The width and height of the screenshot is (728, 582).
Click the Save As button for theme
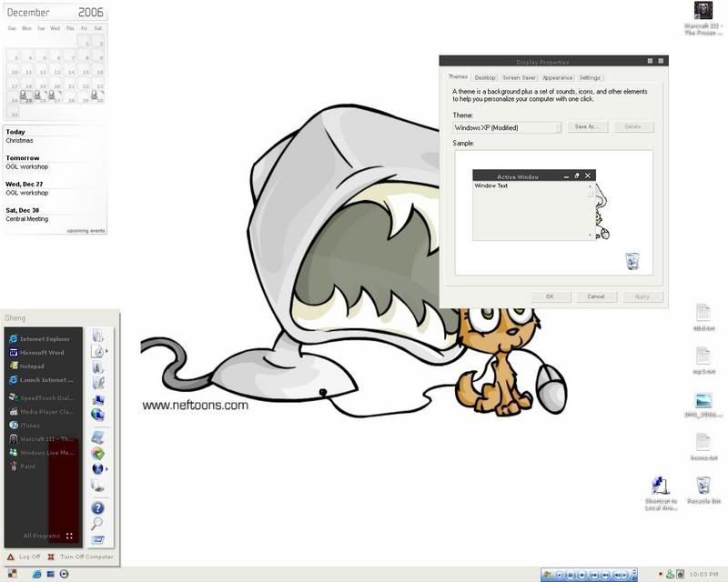587,126
